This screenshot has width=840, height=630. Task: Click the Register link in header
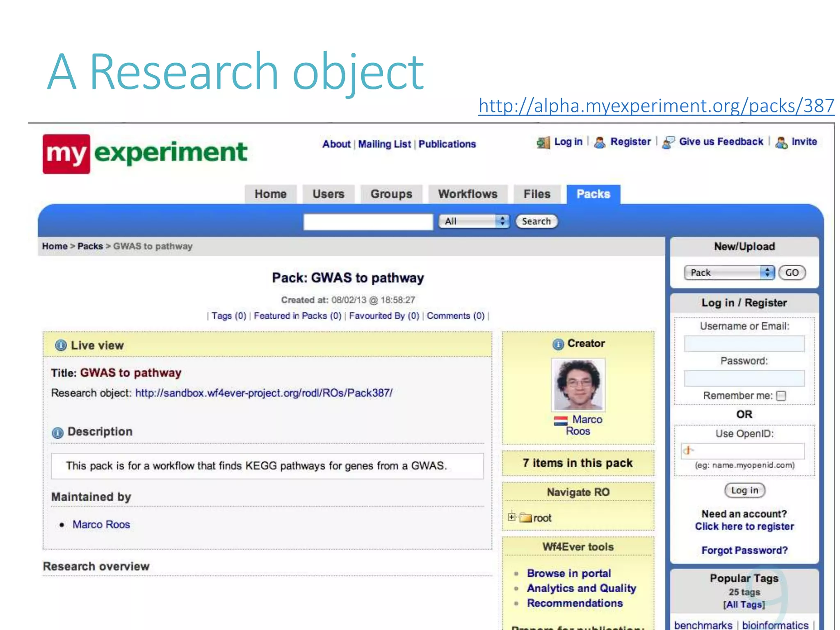point(631,142)
